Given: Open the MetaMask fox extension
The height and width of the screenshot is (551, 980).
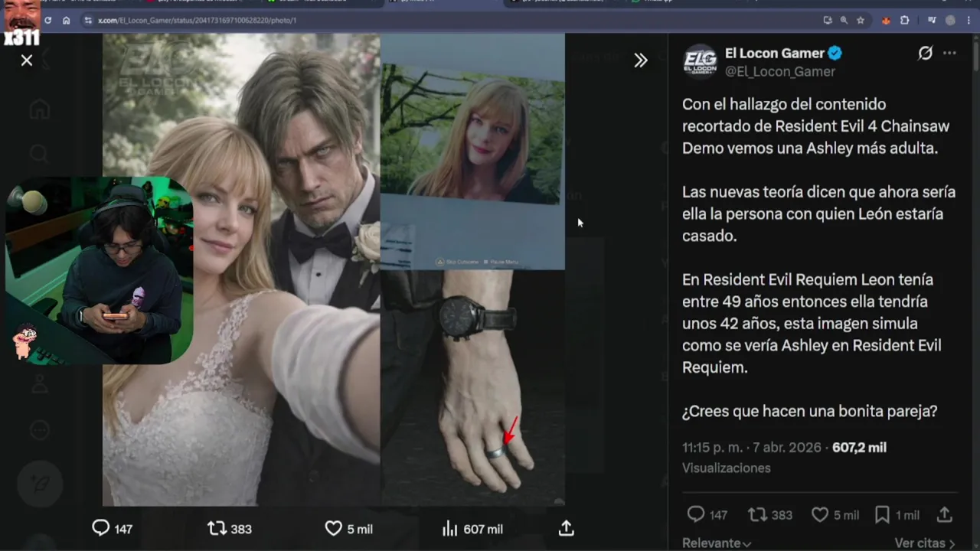Looking at the screenshot, I should (x=886, y=21).
